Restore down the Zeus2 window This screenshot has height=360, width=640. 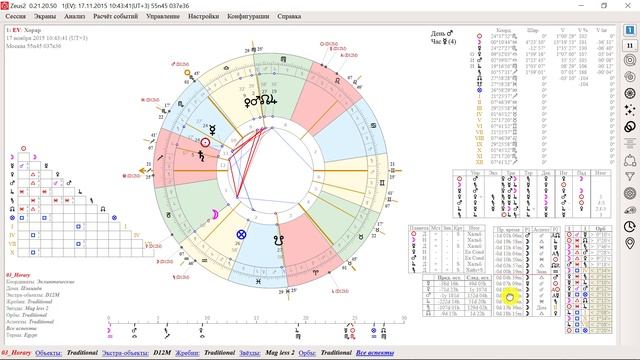(x=604, y=6)
